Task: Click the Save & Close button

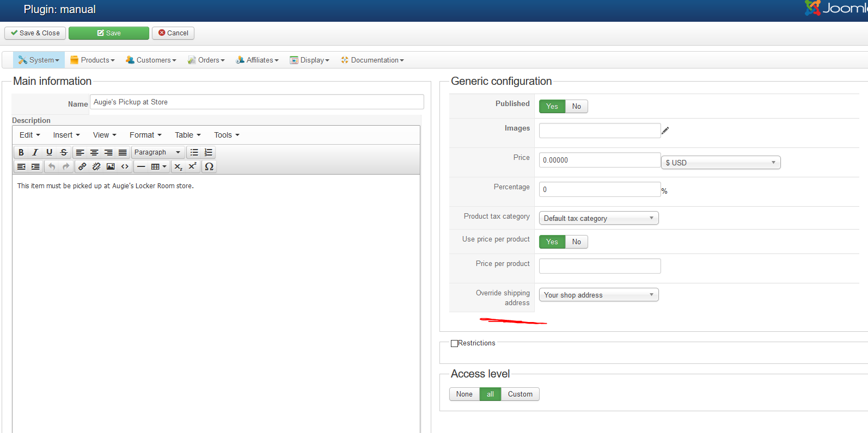Action: [35, 33]
